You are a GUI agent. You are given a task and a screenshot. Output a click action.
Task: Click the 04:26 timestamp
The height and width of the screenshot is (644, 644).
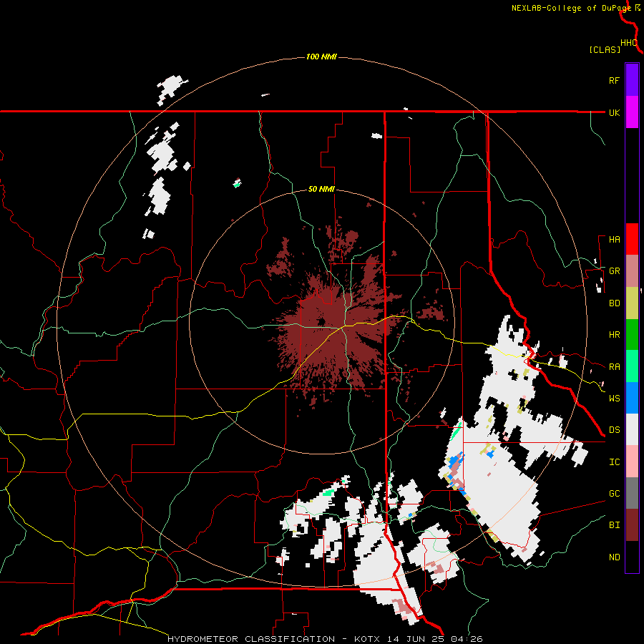coord(467,639)
